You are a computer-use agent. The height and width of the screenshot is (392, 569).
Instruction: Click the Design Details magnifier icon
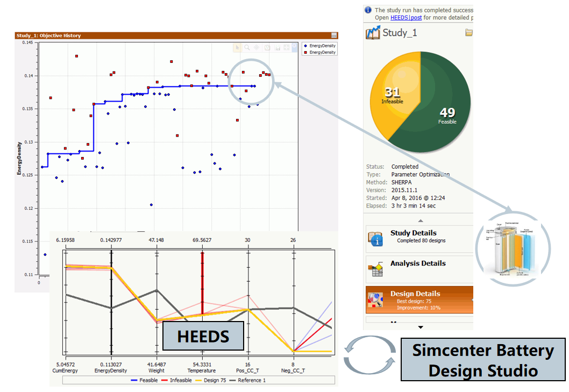375,300
